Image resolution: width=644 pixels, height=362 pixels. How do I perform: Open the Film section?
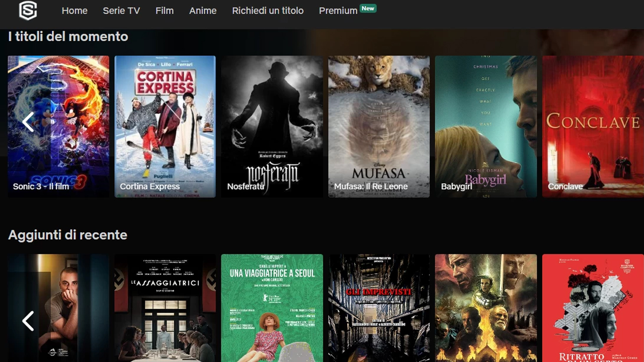click(165, 11)
